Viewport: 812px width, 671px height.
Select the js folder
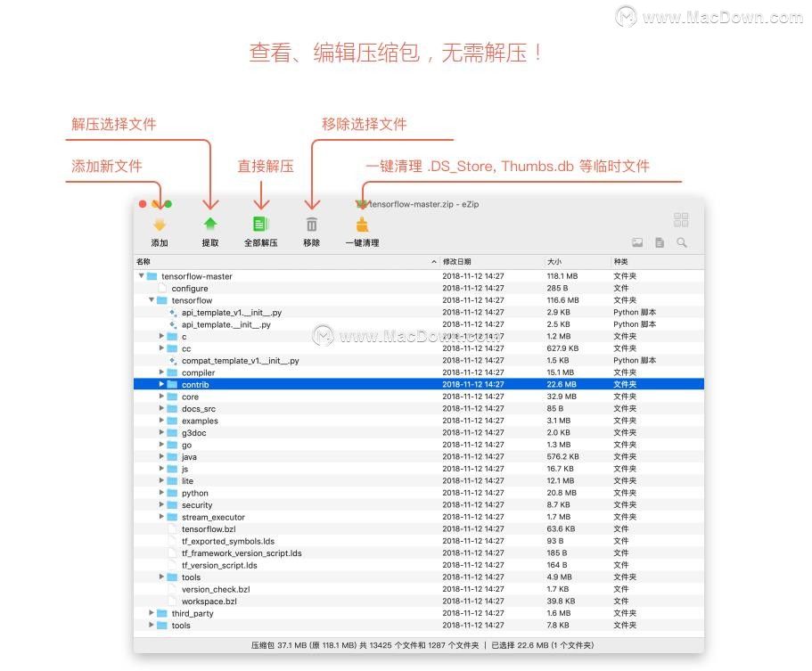click(x=418, y=469)
